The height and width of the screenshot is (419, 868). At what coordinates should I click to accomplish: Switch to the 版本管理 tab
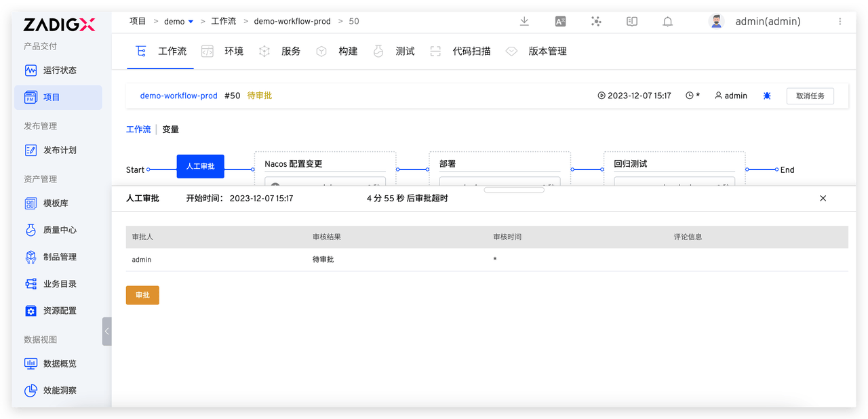tap(547, 52)
